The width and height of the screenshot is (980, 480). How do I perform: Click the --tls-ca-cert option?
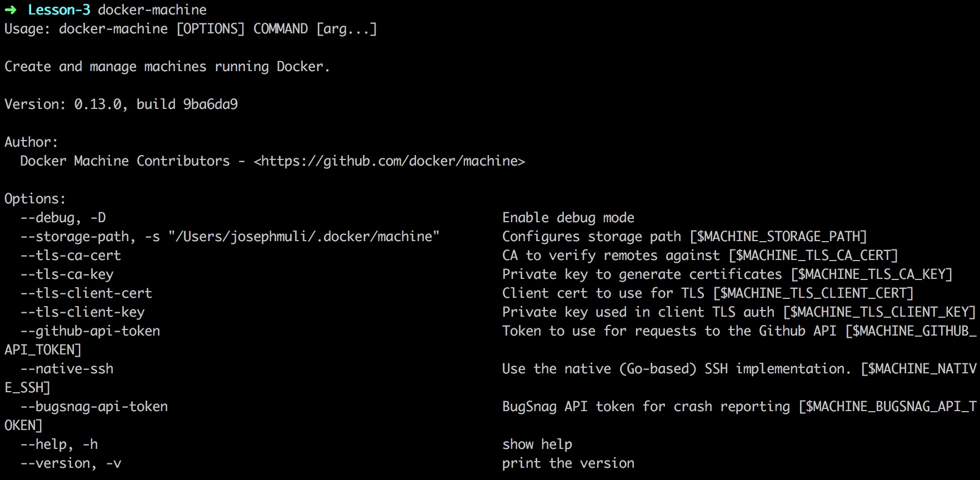[x=71, y=256]
